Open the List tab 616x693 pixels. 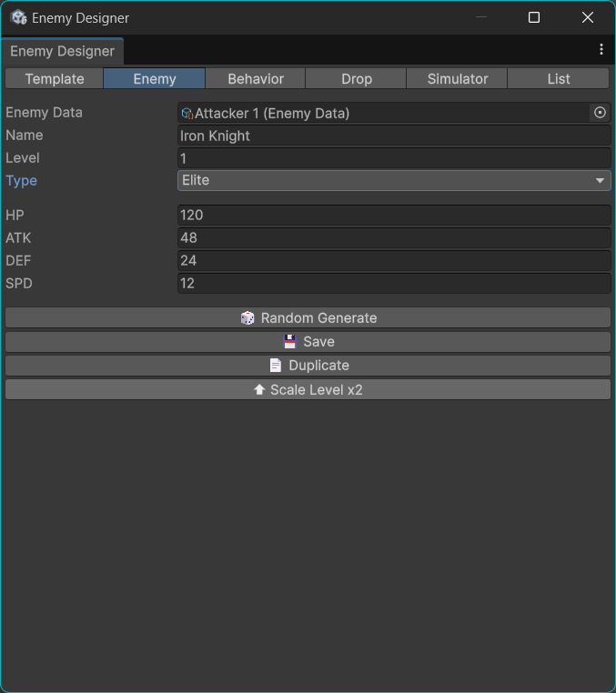pos(558,79)
